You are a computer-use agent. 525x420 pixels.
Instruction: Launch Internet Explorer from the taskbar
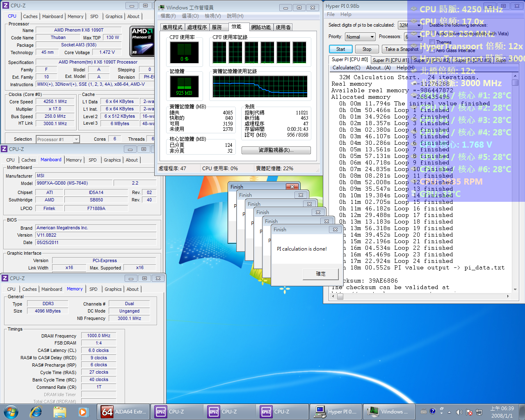tap(36, 411)
